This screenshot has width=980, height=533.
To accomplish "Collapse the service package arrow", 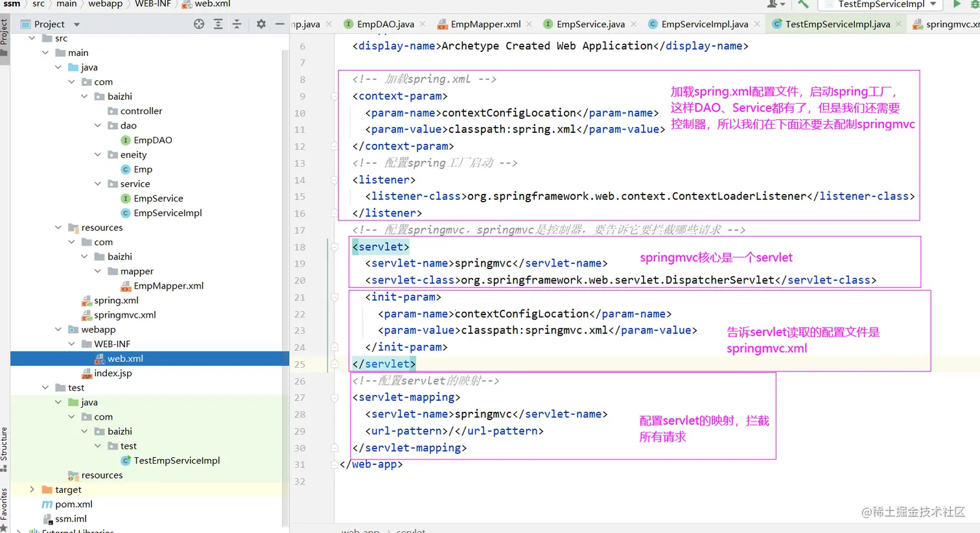I will 98,184.
